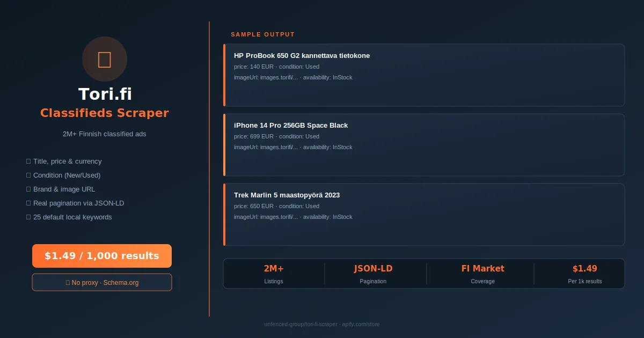This screenshot has width=644, height=338.
Task: Click the JSON-LD Pagination stat
Action: point(373,274)
